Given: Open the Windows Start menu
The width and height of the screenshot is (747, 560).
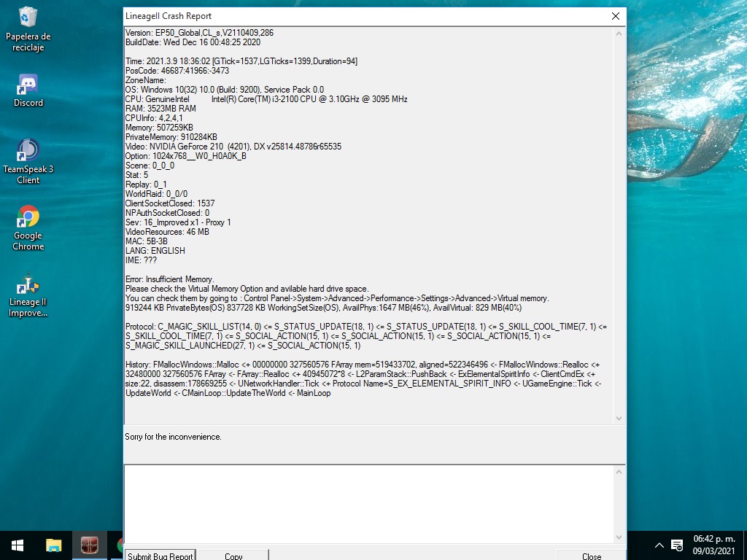Looking at the screenshot, I should click(17, 545).
